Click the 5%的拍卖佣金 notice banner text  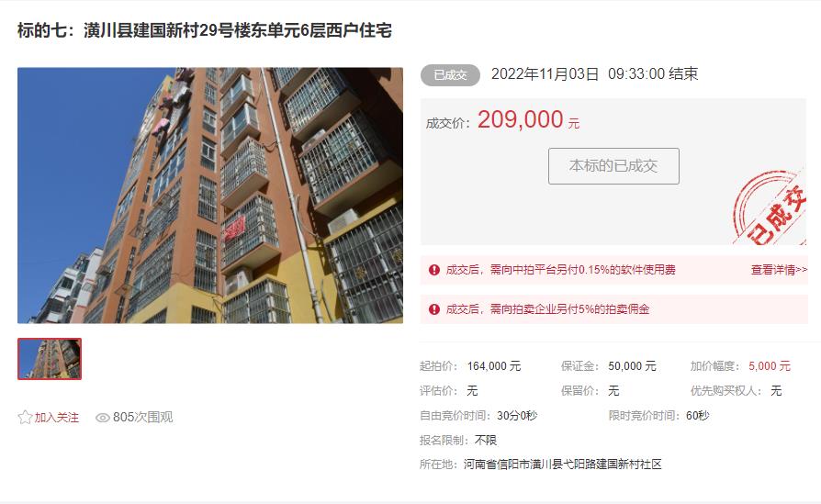click(x=547, y=309)
